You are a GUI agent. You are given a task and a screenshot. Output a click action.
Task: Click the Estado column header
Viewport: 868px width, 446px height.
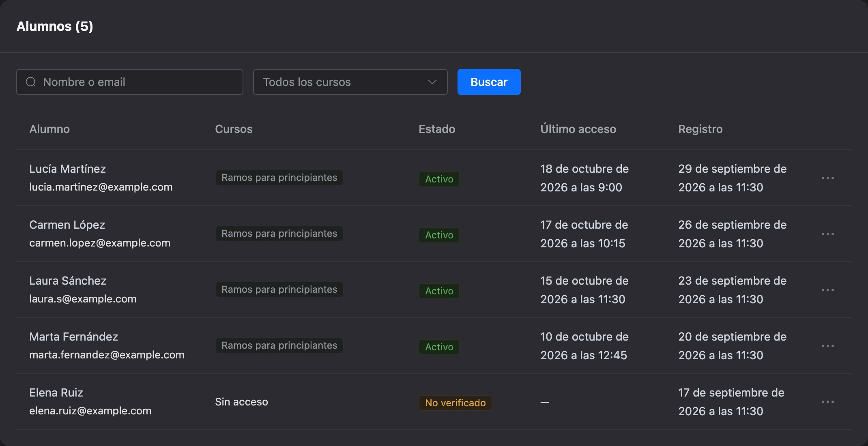pos(437,129)
